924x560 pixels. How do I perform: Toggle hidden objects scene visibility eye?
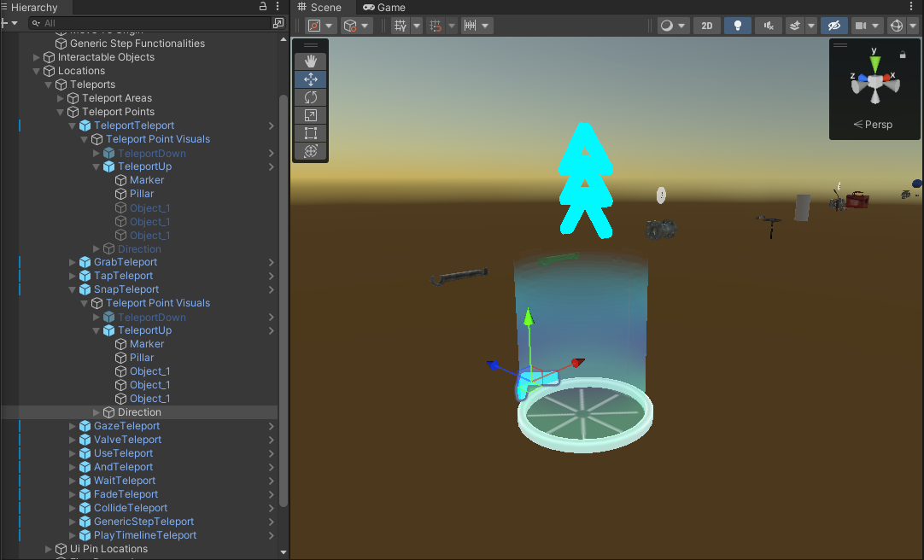(834, 26)
